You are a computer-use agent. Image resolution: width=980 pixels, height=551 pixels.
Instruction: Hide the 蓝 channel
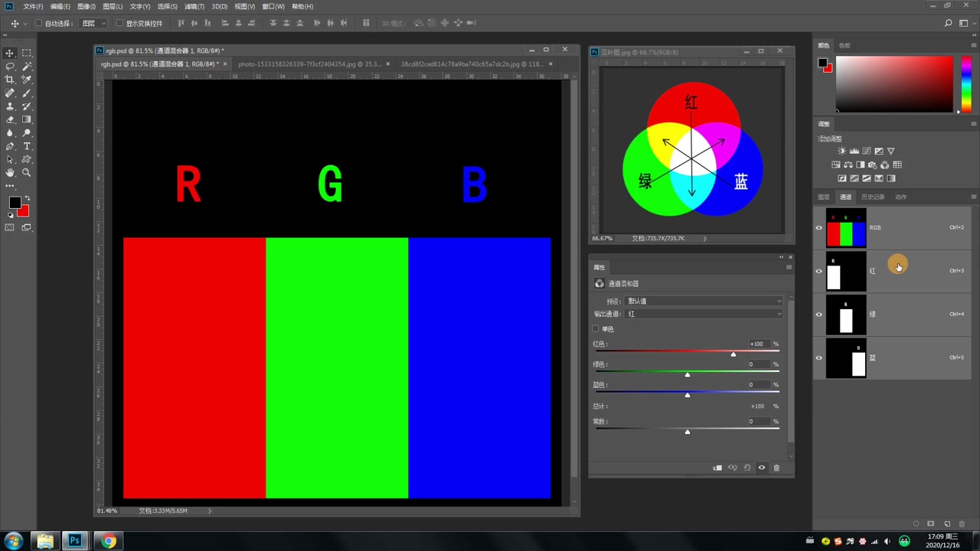pyautogui.click(x=819, y=357)
